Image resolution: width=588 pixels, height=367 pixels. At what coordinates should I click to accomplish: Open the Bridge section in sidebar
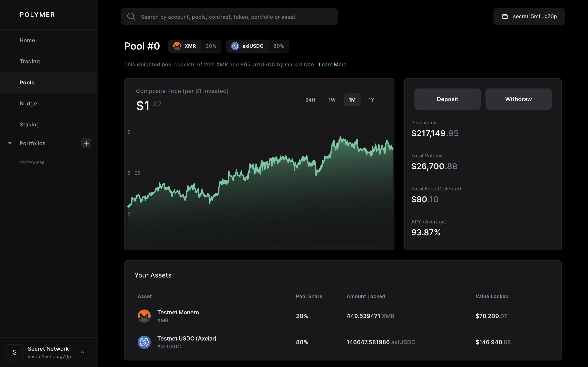28,103
